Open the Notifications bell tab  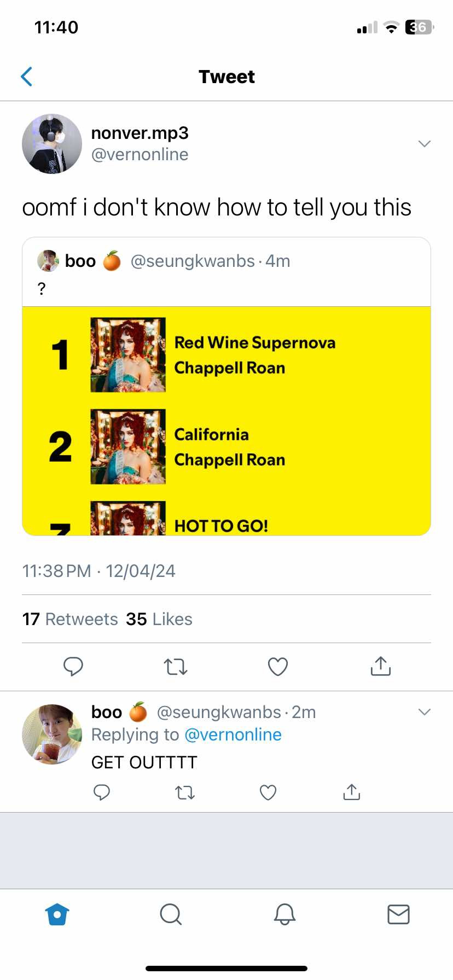(284, 914)
